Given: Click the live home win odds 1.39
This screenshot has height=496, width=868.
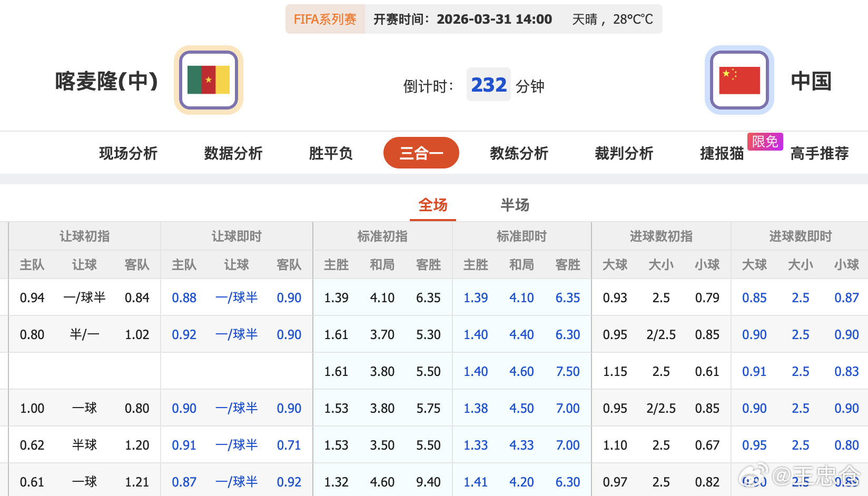Looking at the screenshot, I should [x=475, y=297].
